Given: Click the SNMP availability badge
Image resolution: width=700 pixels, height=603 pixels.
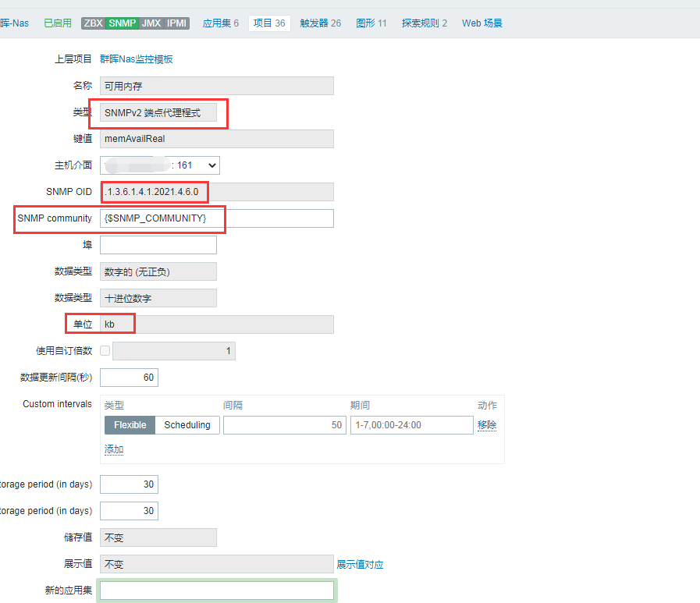Looking at the screenshot, I should click(x=123, y=23).
